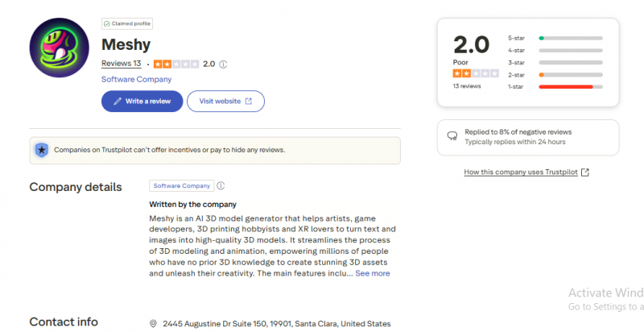Click external link icon after Trustpilot usage link
The image size is (644, 332).
[x=585, y=172]
